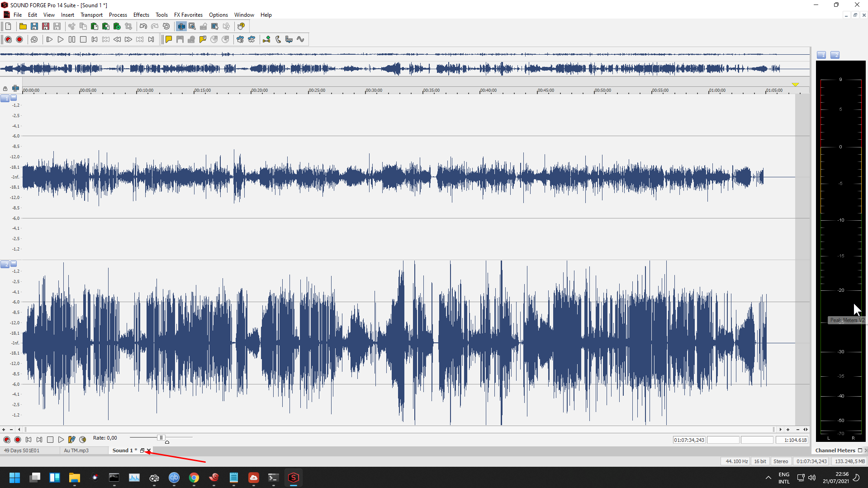Click the red Save As icon

click(x=45, y=26)
